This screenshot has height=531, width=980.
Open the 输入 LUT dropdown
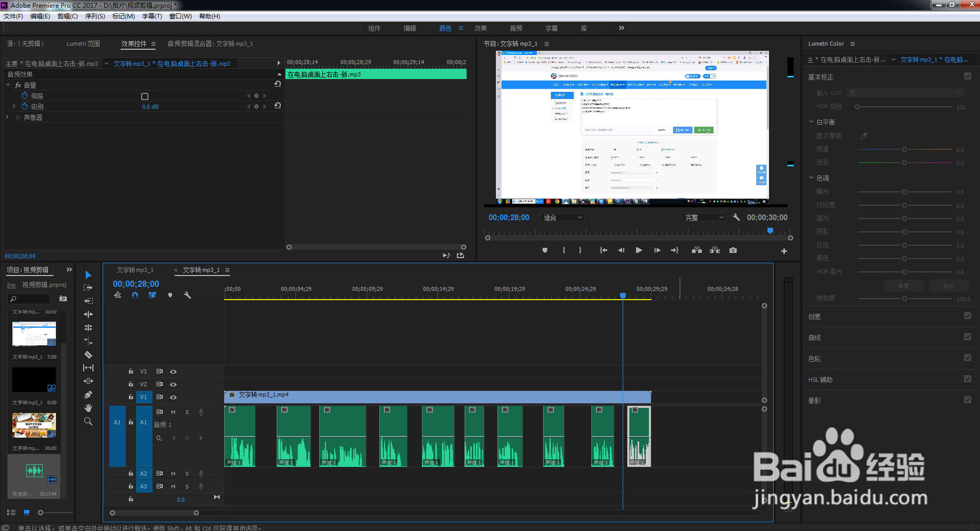(x=906, y=93)
